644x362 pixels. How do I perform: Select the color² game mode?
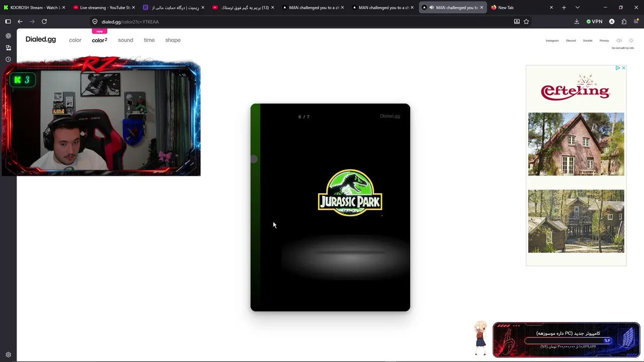tap(100, 40)
